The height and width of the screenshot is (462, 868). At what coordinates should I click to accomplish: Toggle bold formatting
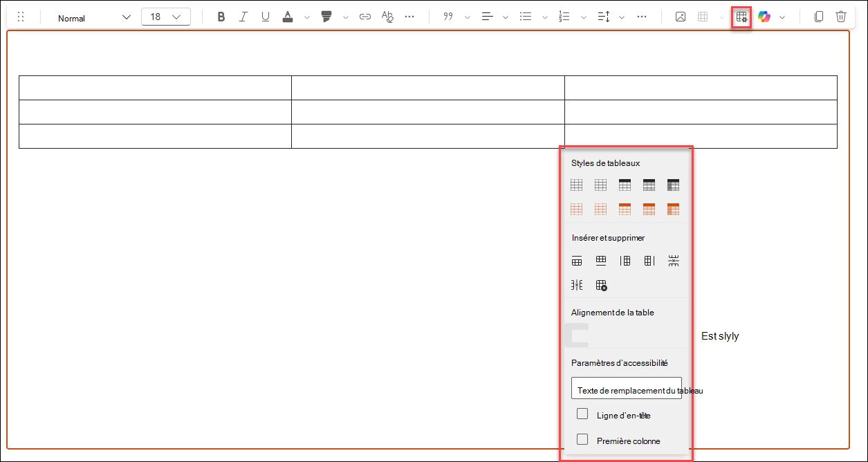click(221, 17)
